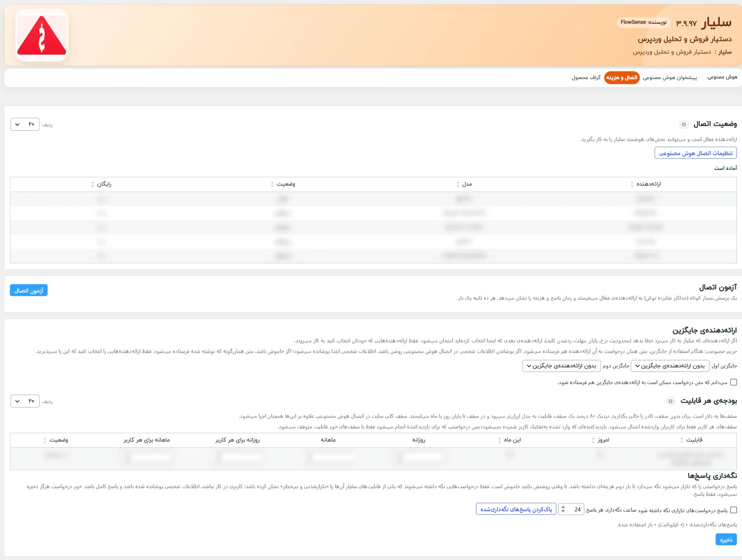Viewport: 742px width, 560px height.
Task: Open the گراف محصول tab
Action: (x=586, y=77)
